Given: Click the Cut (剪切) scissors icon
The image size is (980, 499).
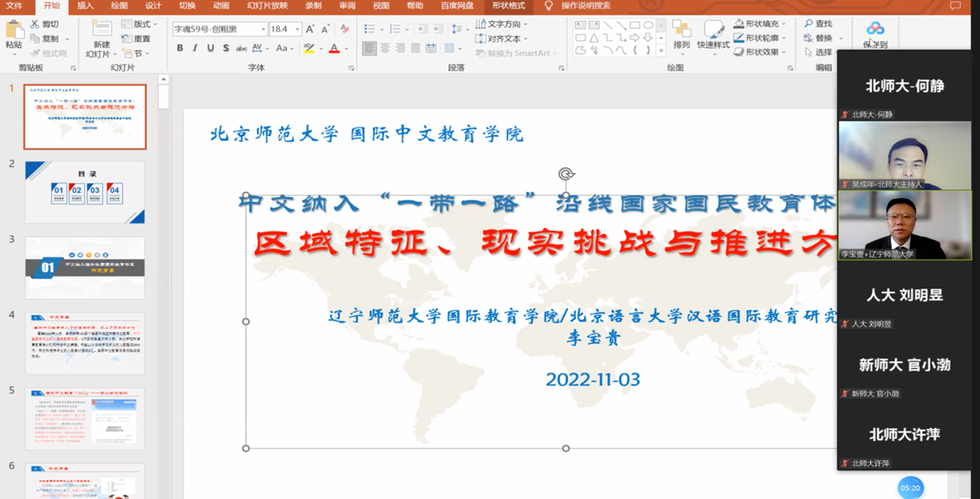Looking at the screenshot, I should [35, 25].
